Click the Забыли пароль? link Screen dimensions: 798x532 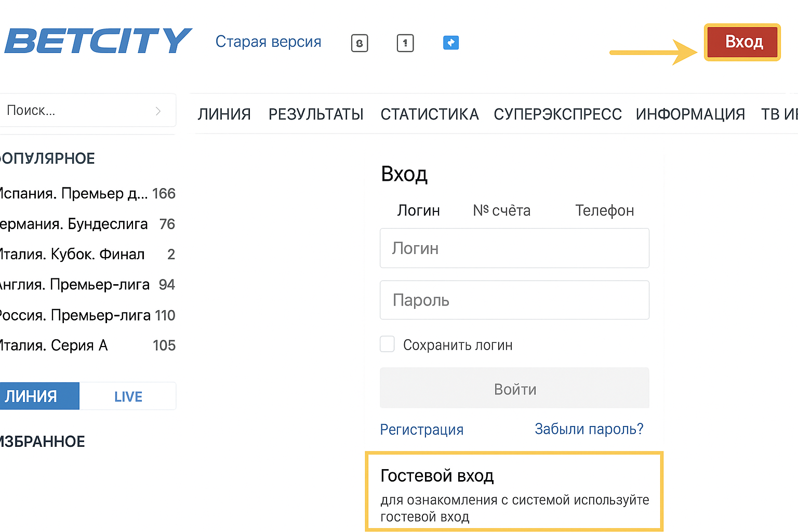[x=588, y=429]
